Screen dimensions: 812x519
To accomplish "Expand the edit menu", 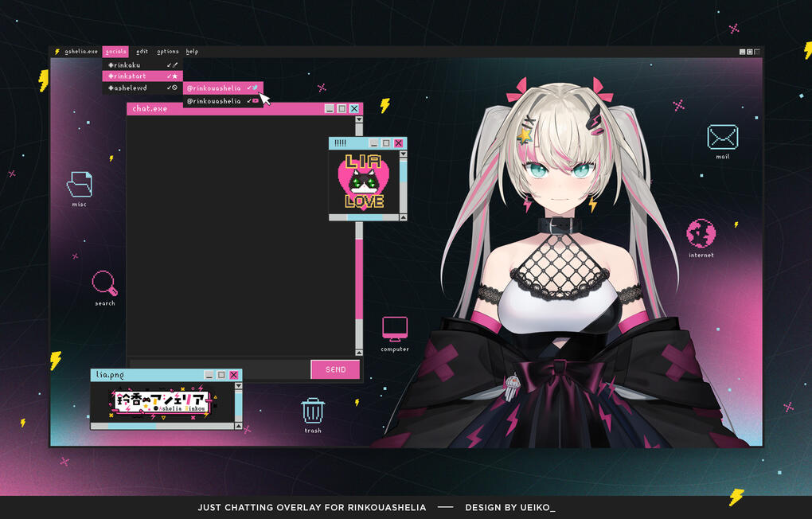I will pos(142,52).
